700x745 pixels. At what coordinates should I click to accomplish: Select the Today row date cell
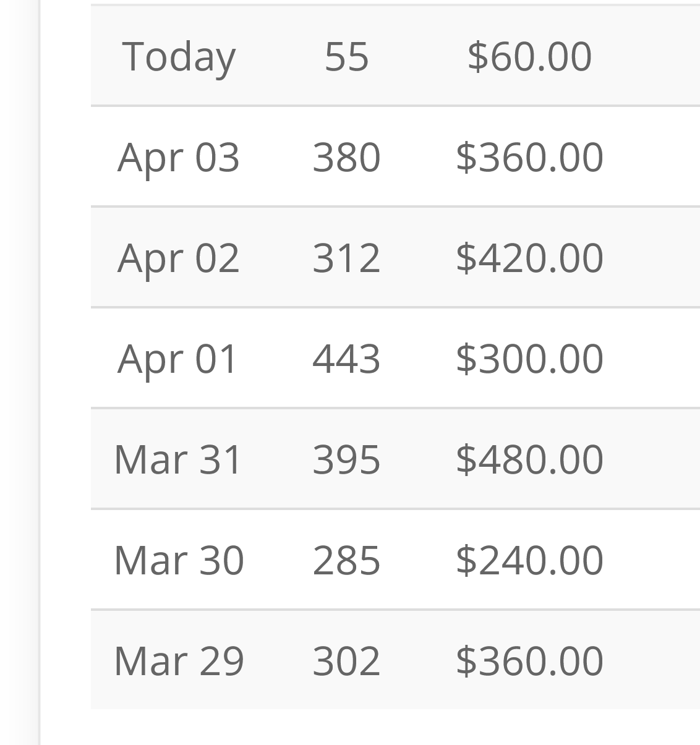179,56
